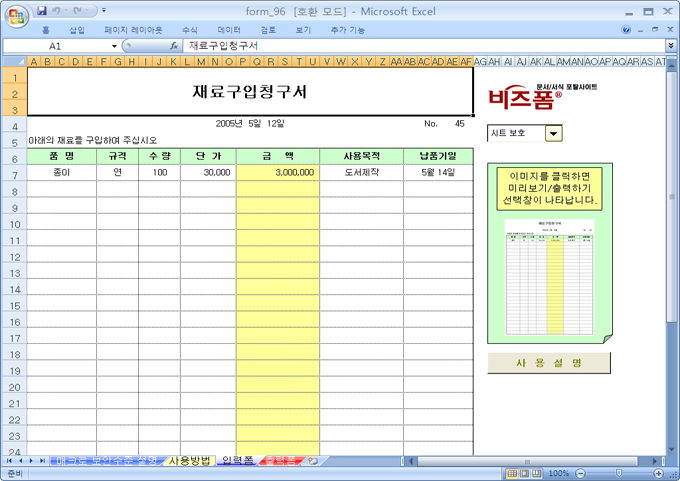Click the Excel help question mark icon
680x481 pixels.
click(x=626, y=30)
